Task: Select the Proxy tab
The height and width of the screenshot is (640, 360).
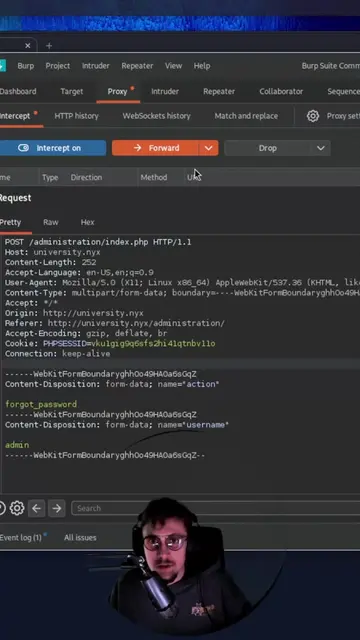Action: [118, 91]
